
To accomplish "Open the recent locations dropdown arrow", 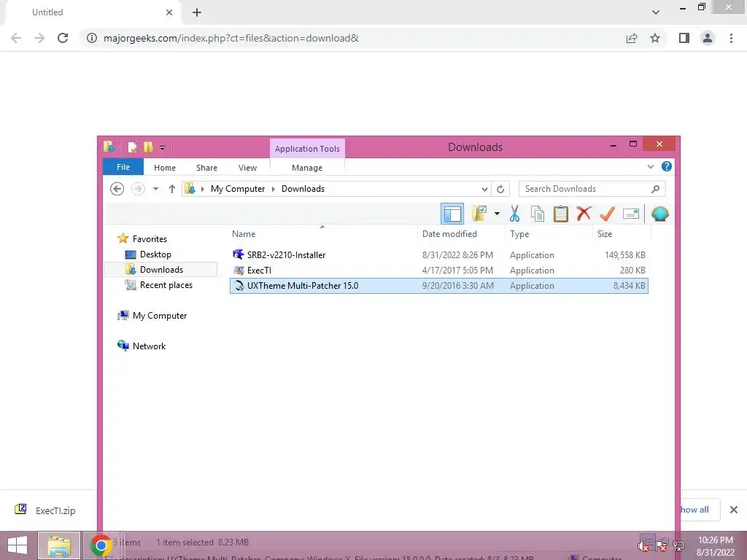I will point(155,189).
